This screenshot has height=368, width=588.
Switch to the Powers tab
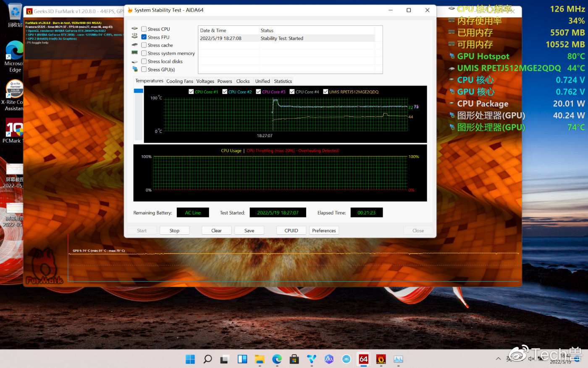coord(225,81)
